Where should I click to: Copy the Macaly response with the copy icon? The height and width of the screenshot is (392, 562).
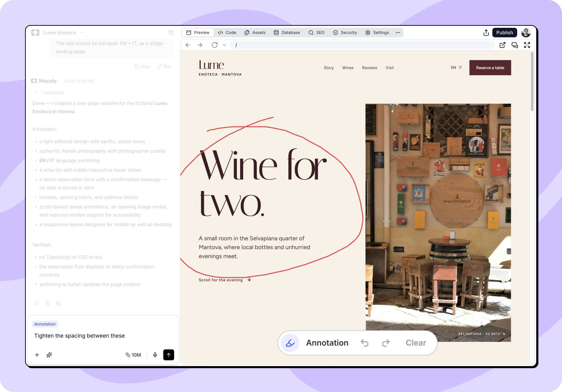pos(48,303)
